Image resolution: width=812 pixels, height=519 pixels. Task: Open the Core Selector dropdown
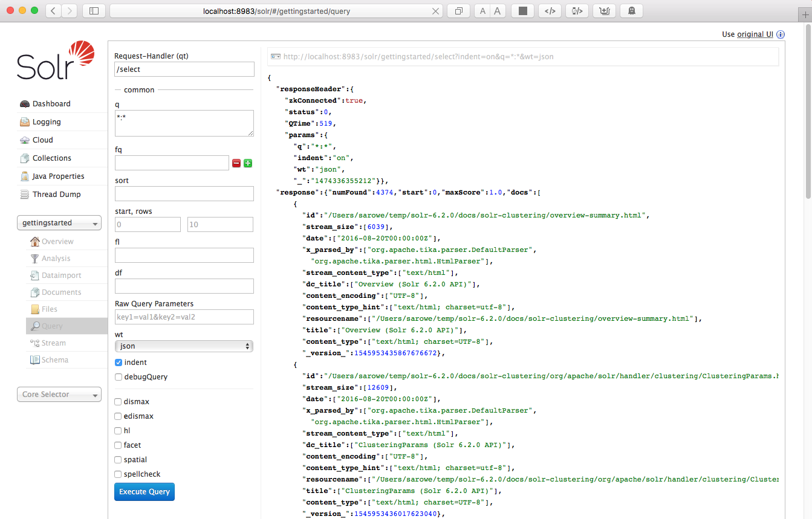click(59, 394)
